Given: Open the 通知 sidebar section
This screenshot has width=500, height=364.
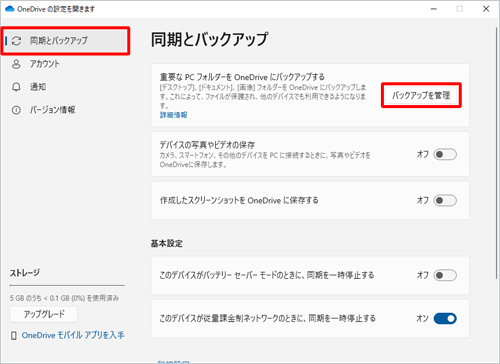Looking at the screenshot, I should pos(38,87).
